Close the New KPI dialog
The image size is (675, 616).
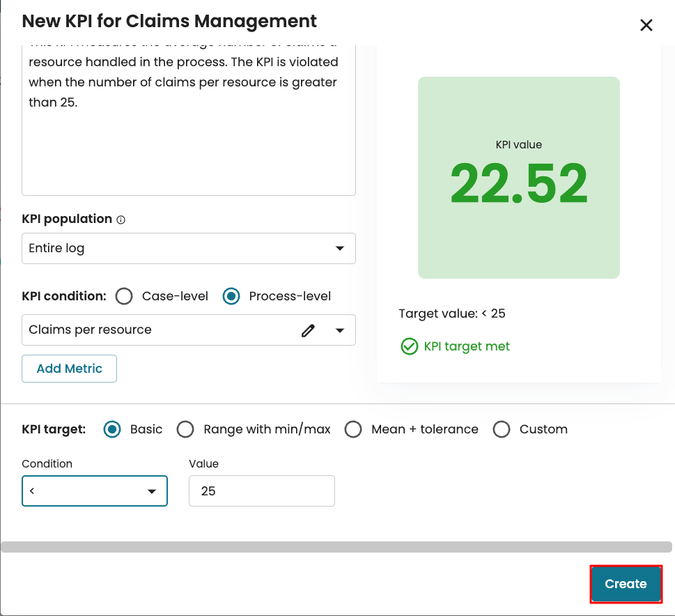[646, 26]
